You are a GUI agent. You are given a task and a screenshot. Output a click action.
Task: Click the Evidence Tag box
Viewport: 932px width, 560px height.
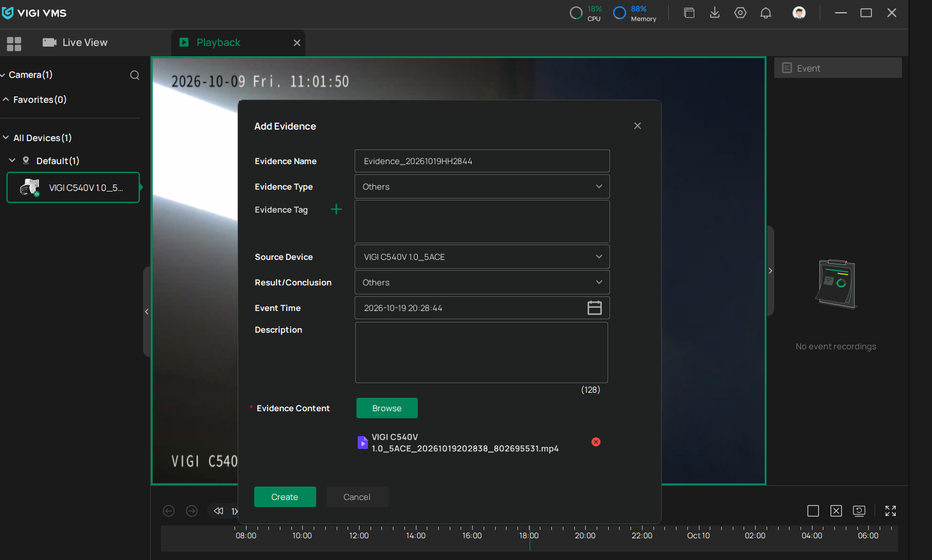(482, 222)
